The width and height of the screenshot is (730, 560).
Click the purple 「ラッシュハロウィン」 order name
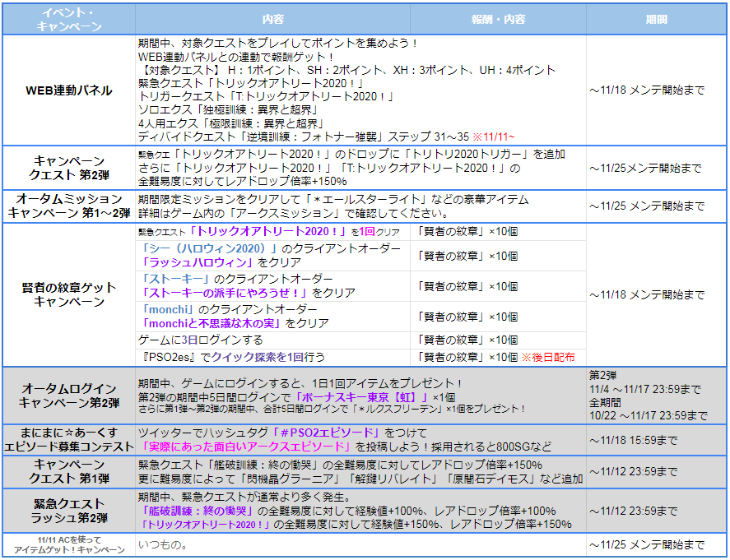pos(198,262)
